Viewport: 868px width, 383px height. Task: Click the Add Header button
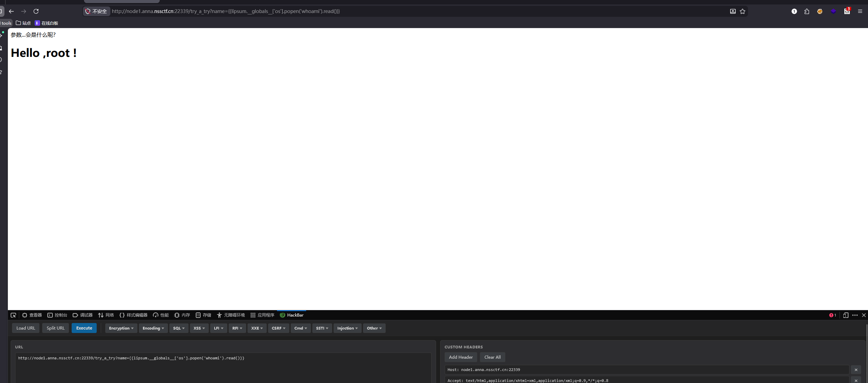pos(460,357)
